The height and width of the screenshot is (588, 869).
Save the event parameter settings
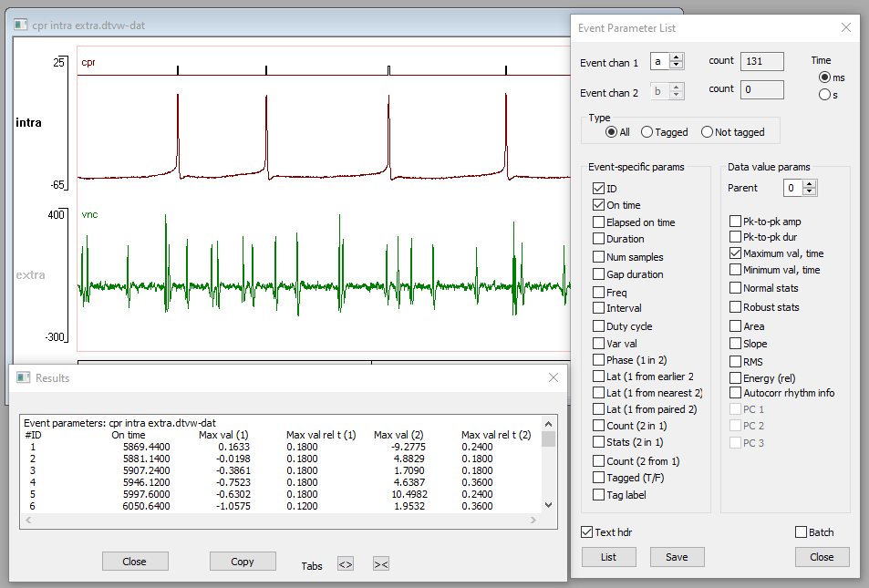pos(677,556)
